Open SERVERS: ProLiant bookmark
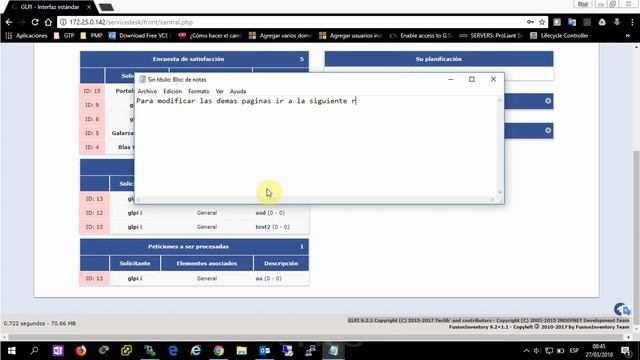 click(491, 36)
